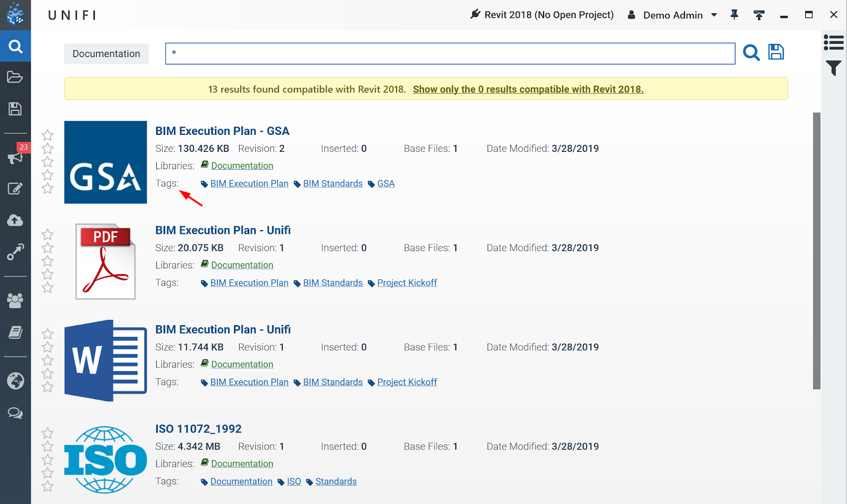Rate ISO 11072_1992 three stars
Viewport: 847px width, 504px height.
click(48, 460)
